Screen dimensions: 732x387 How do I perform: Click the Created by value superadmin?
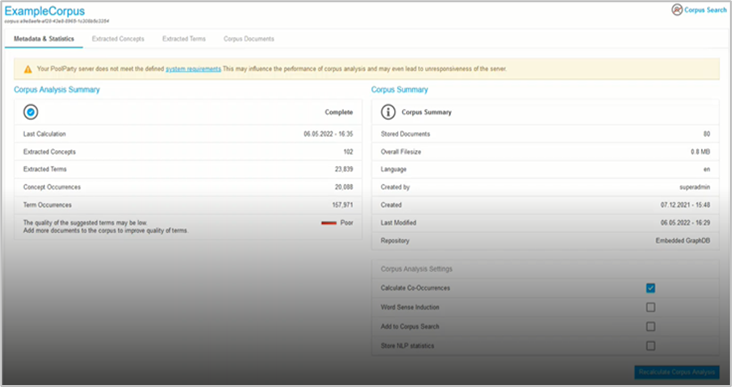tap(695, 187)
